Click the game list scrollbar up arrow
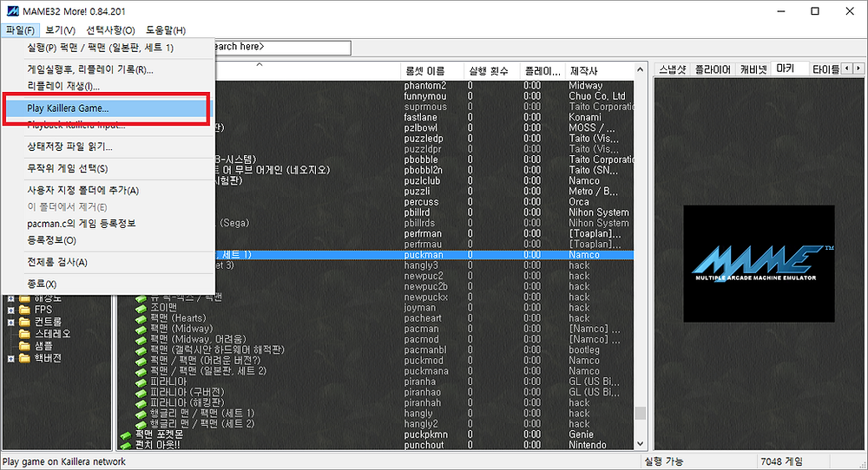The height and width of the screenshot is (470, 868). pyautogui.click(x=641, y=70)
